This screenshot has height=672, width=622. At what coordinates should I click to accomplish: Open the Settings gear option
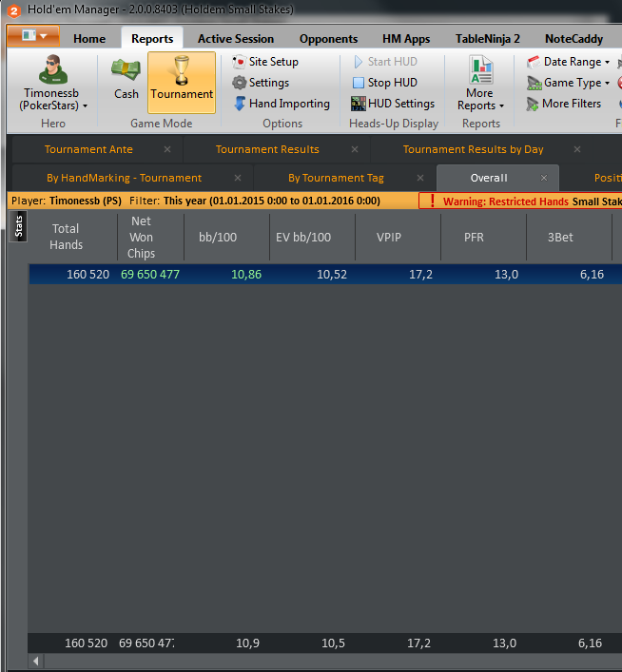pos(261,83)
